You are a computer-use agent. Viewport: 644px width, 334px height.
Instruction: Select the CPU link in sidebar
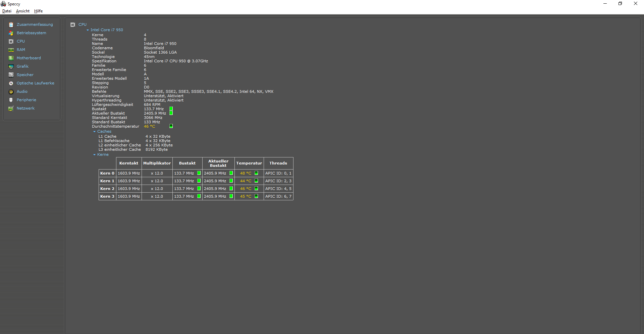[x=21, y=42]
